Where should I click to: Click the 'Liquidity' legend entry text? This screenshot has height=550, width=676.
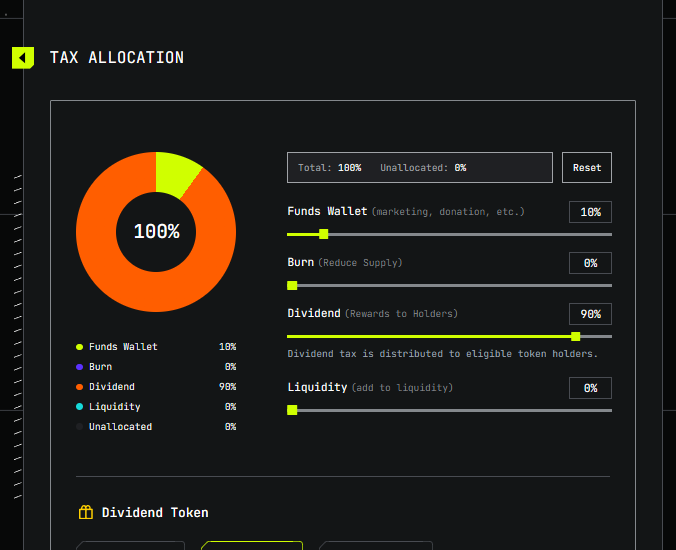115,407
